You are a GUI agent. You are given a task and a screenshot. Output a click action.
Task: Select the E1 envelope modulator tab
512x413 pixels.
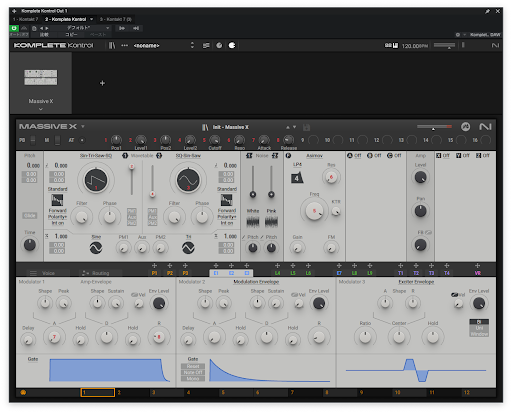coord(216,273)
